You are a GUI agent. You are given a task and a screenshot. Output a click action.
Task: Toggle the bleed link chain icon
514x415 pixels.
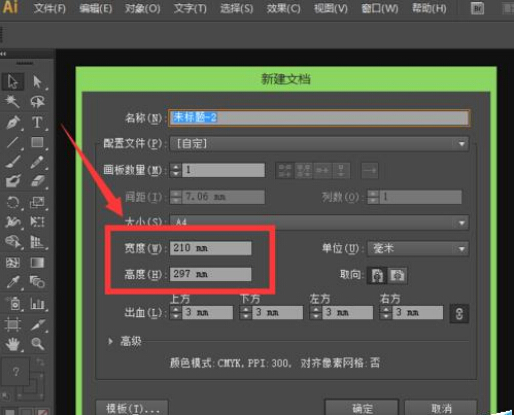(x=459, y=313)
